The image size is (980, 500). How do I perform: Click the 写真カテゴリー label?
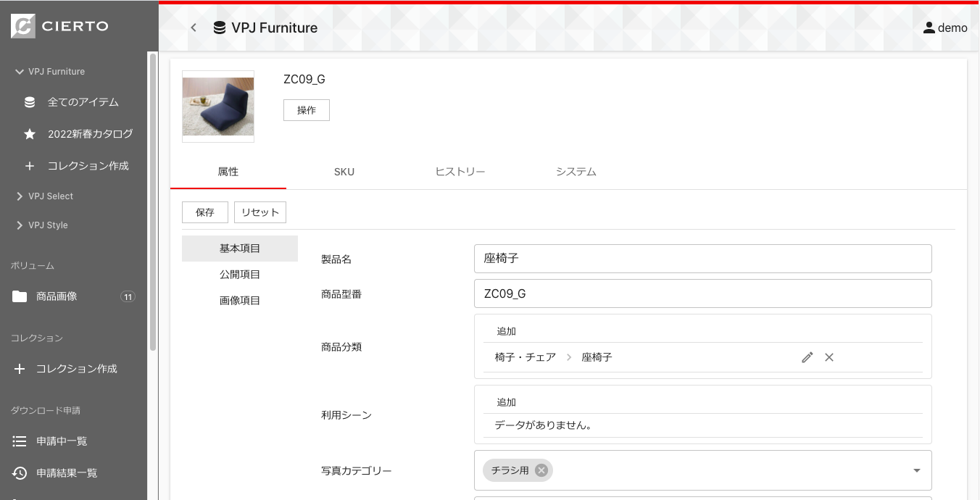pyautogui.click(x=357, y=471)
